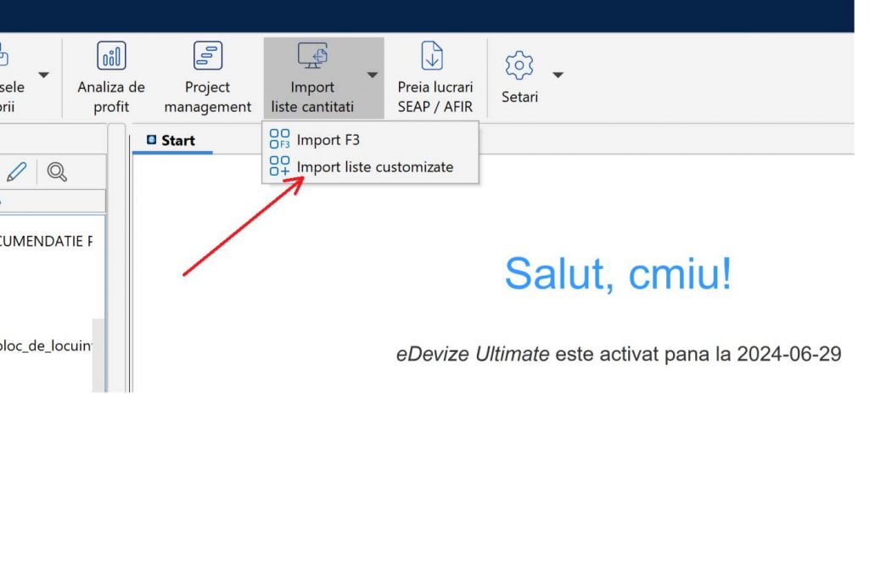This screenshot has height=588, width=869.
Task: Switch to the Start tab
Action: (x=171, y=140)
